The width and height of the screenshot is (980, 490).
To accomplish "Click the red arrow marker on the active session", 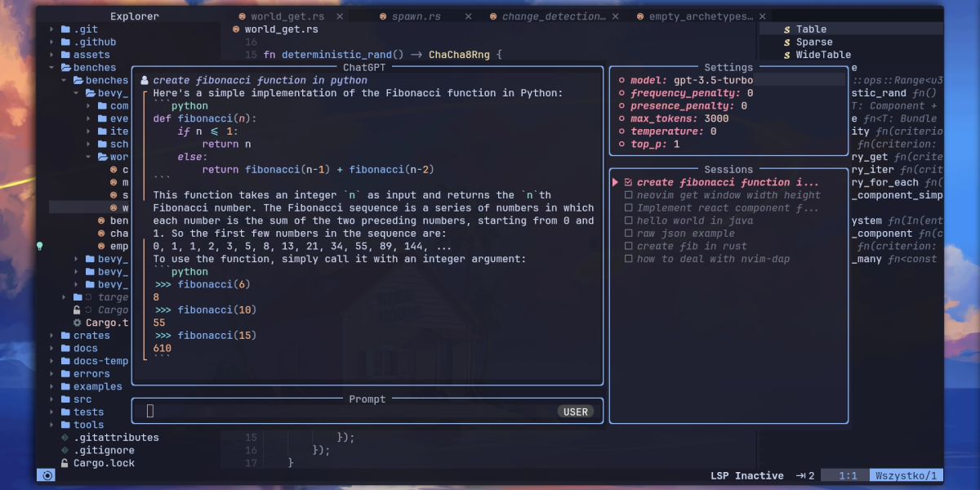I will coord(615,181).
